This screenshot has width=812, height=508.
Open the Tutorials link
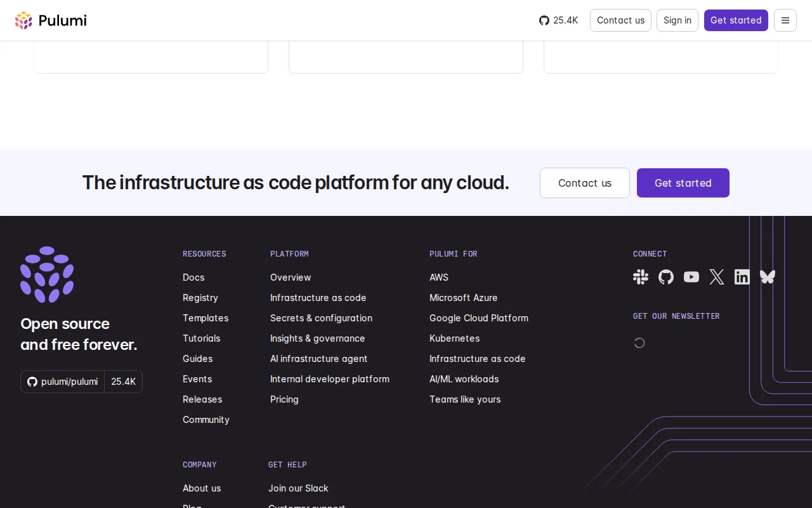(202, 338)
